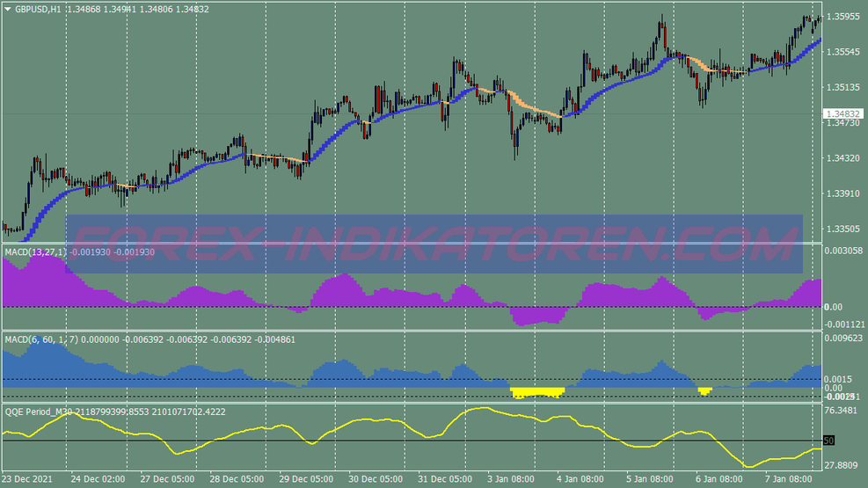Click the 0.003058 MACD scale value
Viewport: 868px width, 488px height.
click(844, 251)
